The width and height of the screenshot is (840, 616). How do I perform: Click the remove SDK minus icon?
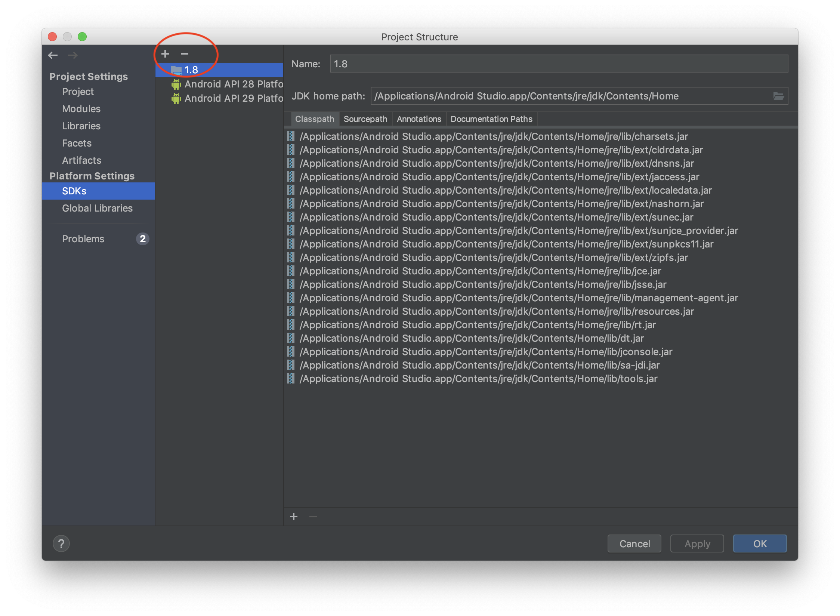[184, 54]
